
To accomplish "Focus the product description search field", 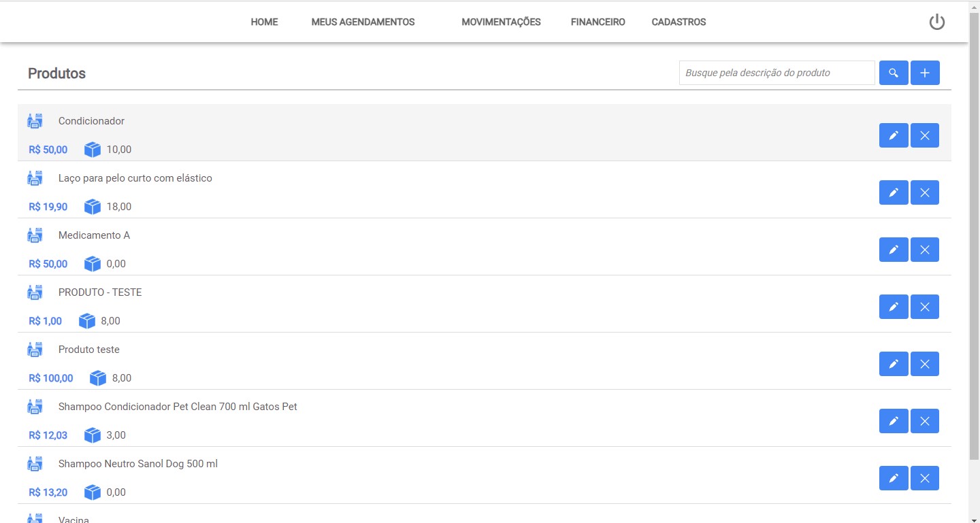I will point(777,73).
